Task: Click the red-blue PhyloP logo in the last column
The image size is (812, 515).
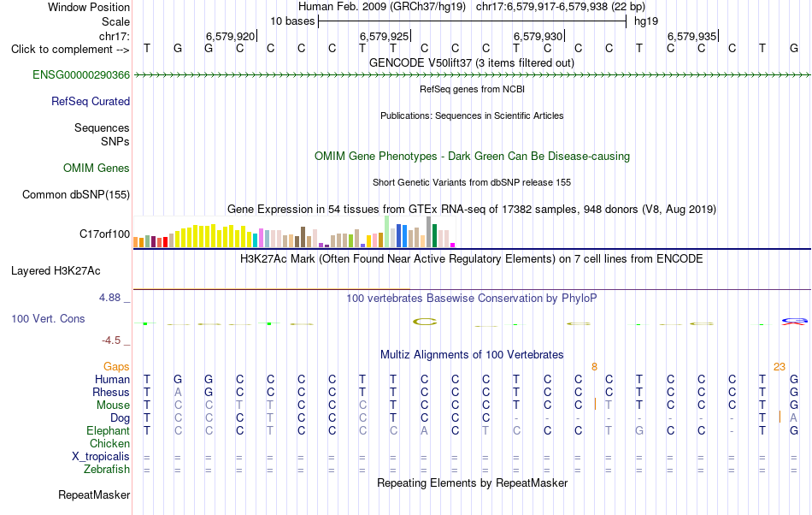Action: pos(794,322)
